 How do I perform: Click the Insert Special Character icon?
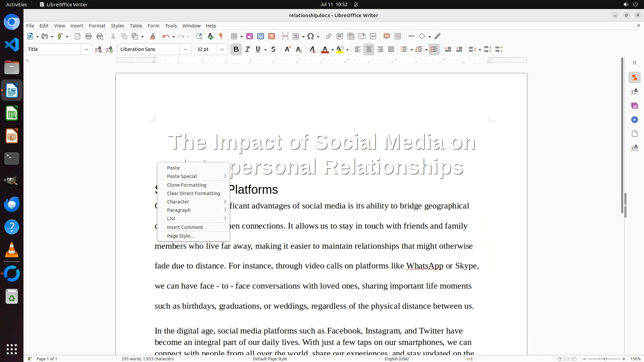[311, 37]
